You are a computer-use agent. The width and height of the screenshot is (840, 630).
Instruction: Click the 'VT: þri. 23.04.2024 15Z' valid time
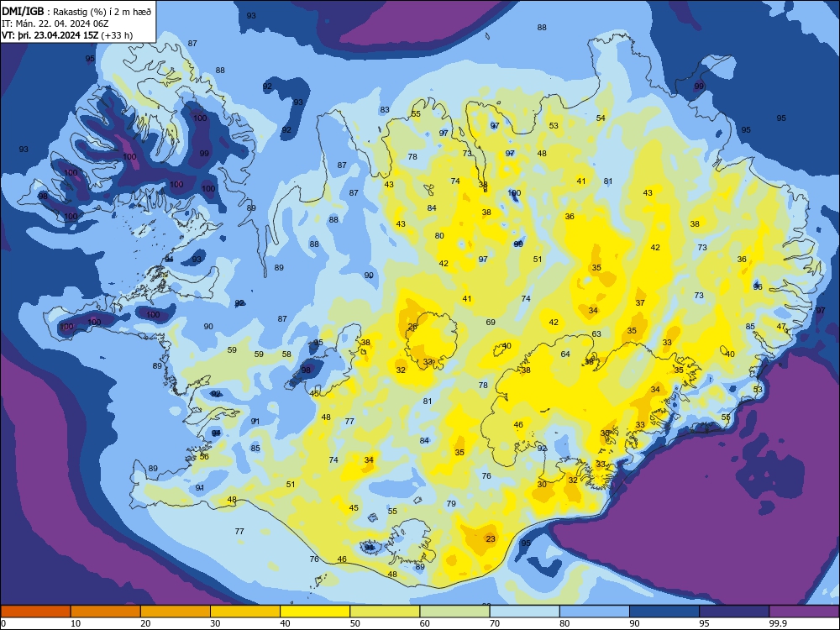[50, 35]
